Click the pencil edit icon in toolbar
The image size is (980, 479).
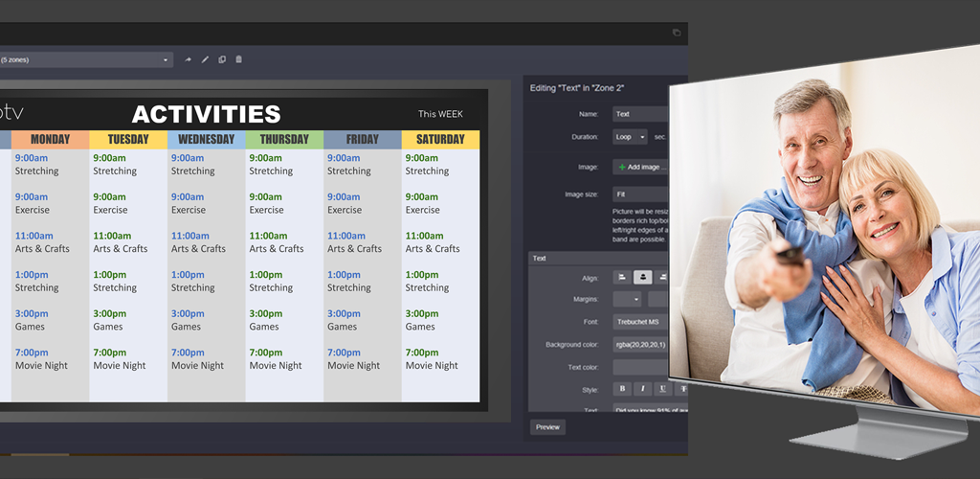pos(205,60)
